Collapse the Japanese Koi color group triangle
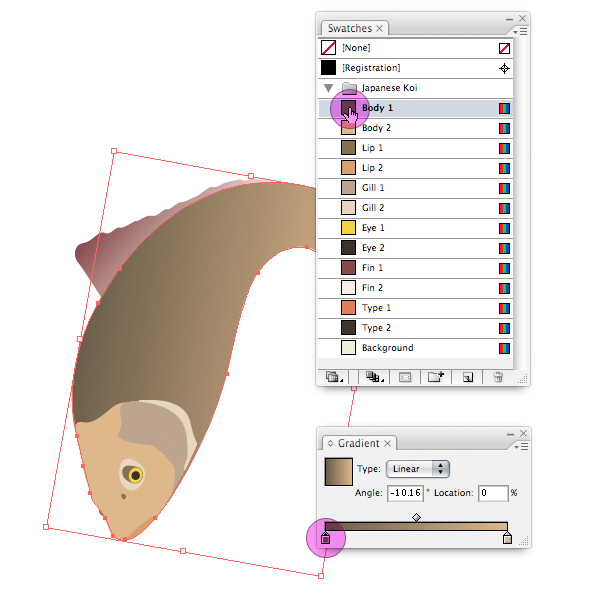This screenshot has width=600, height=600. click(x=328, y=88)
